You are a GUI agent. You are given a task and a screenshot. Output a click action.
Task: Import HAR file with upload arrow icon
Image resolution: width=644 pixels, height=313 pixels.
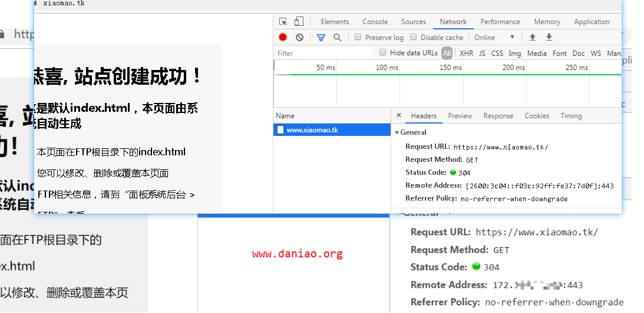tap(532, 37)
